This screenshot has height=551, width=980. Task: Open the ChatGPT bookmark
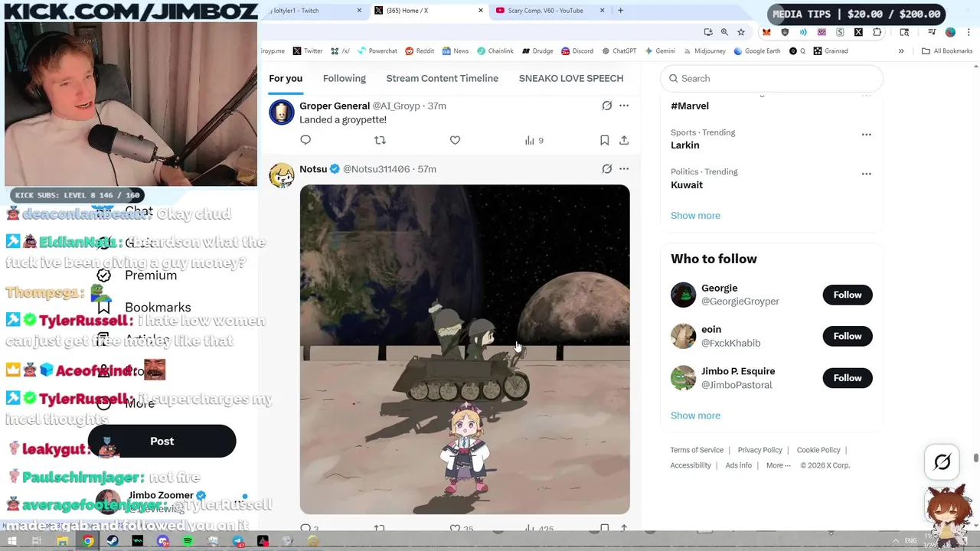(x=619, y=51)
